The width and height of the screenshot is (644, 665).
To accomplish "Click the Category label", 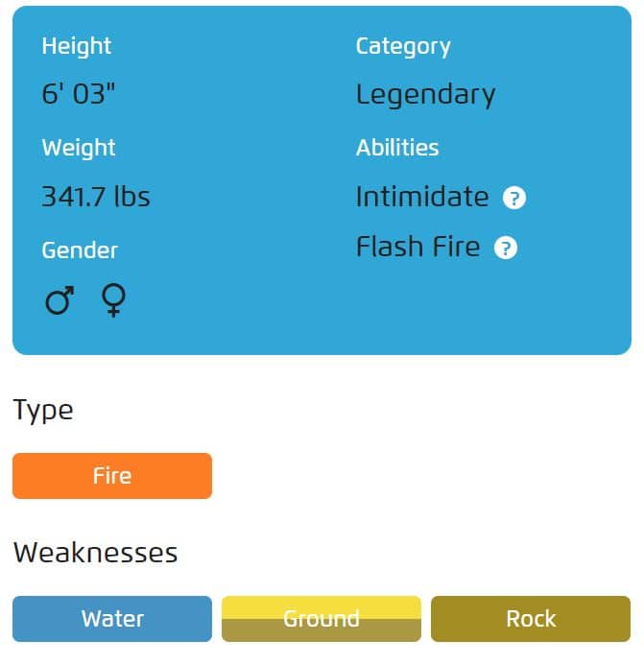I will coord(403,47).
